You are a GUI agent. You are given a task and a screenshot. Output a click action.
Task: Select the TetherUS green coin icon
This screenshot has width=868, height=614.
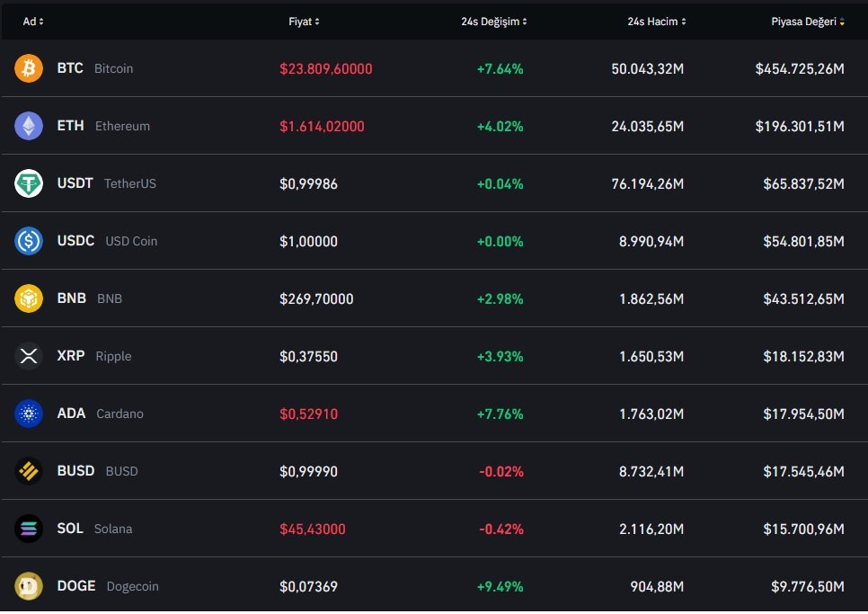pyautogui.click(x=29, y=183)
